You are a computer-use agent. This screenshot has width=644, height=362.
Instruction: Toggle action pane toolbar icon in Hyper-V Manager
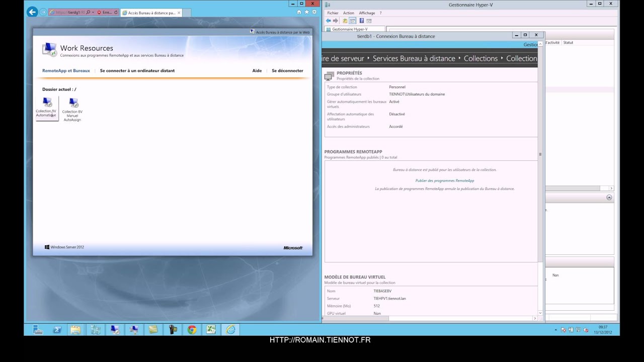(x=369, y=21)
